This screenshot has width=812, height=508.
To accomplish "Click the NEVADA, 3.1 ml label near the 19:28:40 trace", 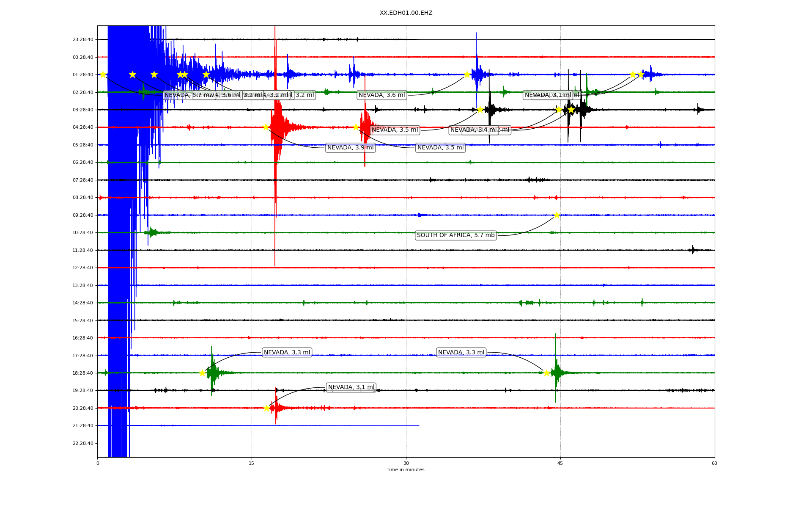I will (x=351, y=387).
